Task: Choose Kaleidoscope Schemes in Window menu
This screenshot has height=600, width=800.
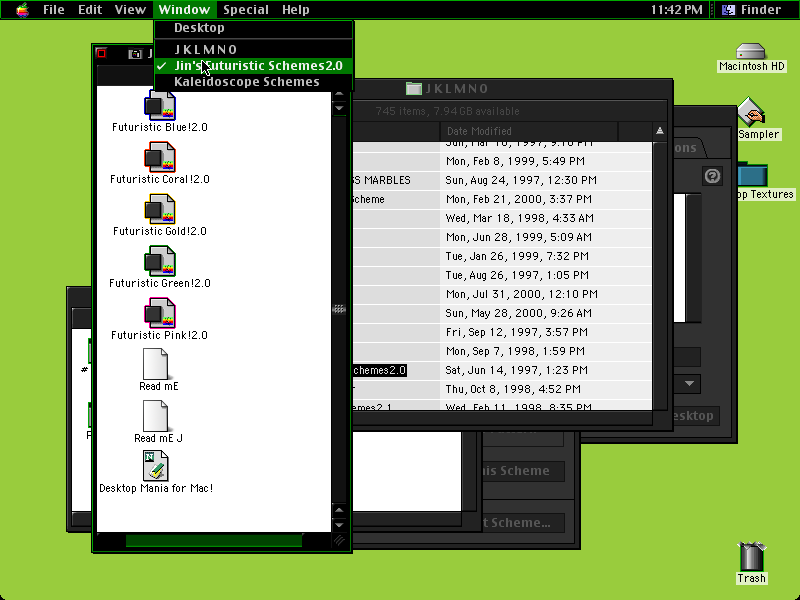Action: click(254, 82)
